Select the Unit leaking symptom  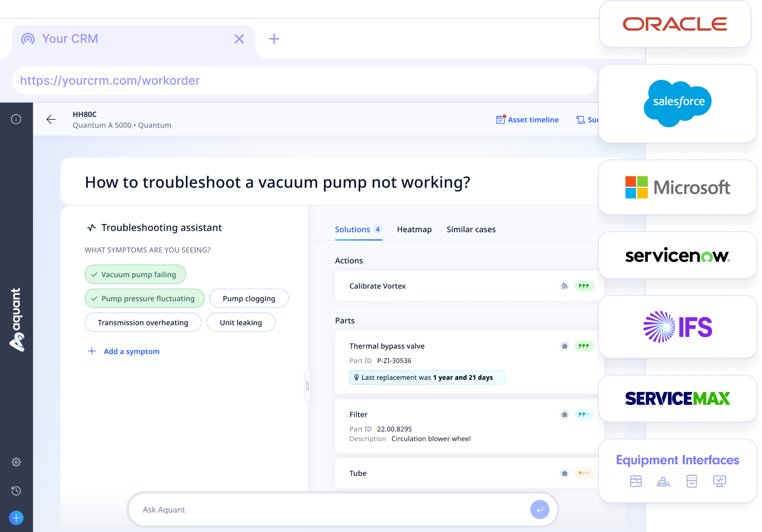click(241, 322)
